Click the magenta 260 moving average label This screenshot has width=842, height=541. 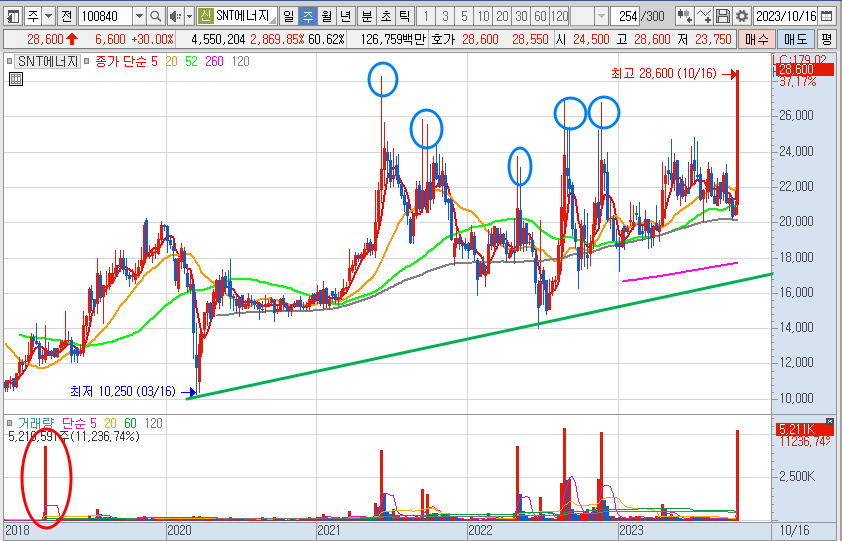click(214, 61)
